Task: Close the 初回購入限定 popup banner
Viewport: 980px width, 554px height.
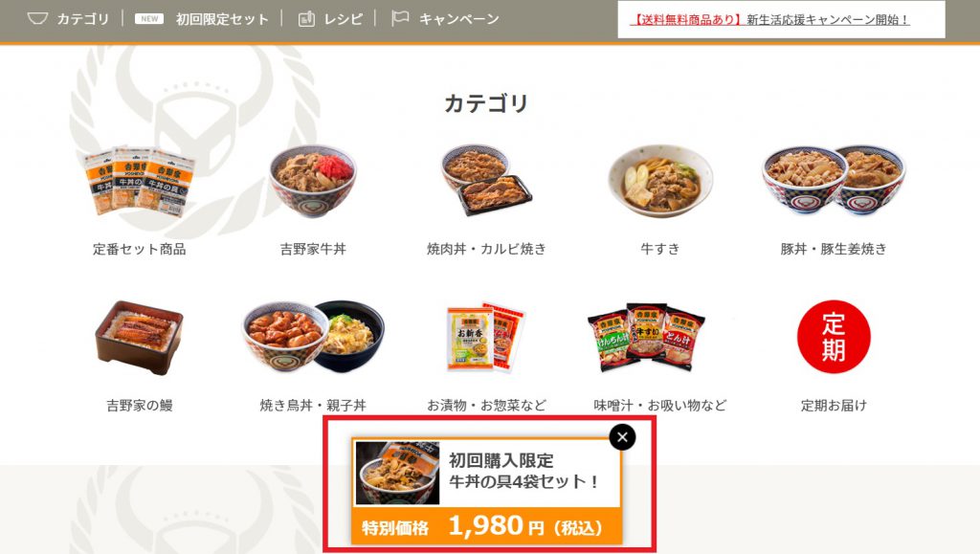Action: 622,437
